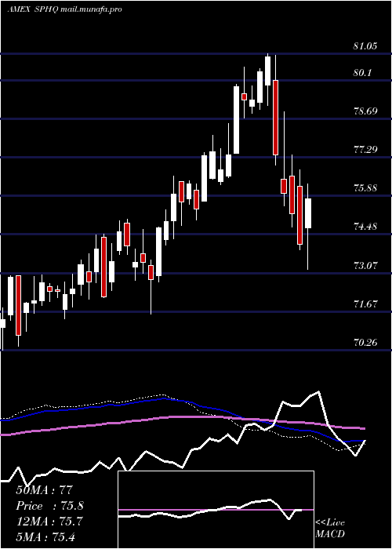Select the 80.1 price level label

pyautogui.click(x=362, y=73)
